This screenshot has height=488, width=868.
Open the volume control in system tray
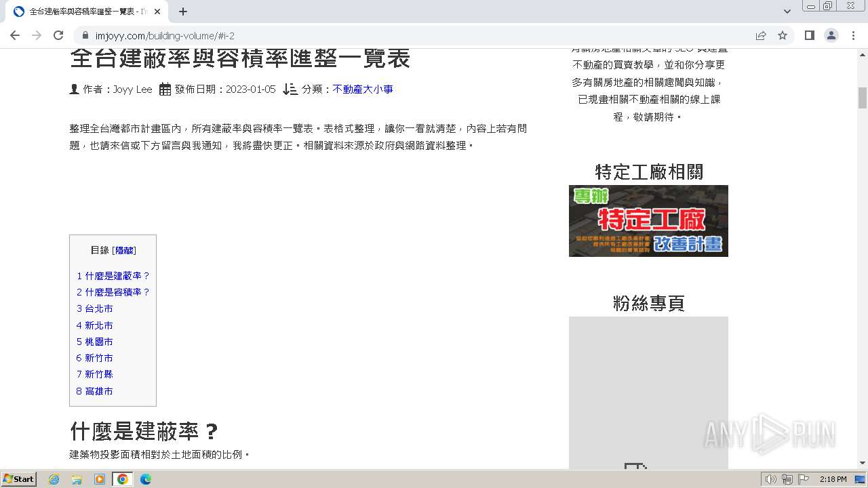click(770, 479)
